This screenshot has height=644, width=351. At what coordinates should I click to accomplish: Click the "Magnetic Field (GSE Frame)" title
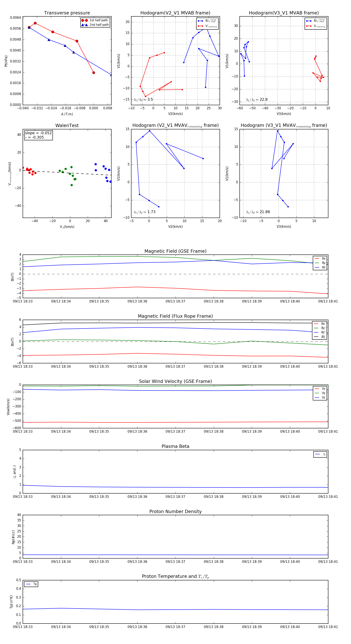(175, 251)
